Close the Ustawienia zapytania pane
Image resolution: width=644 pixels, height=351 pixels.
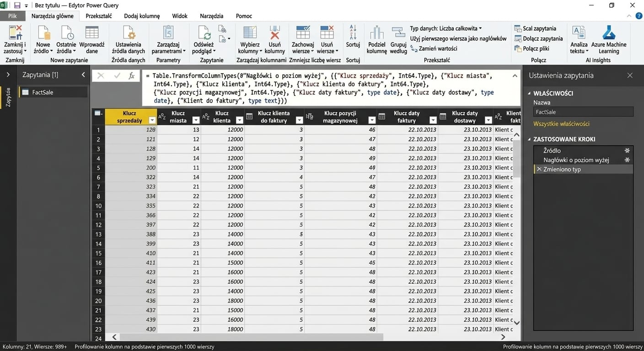tap(630, 75)
